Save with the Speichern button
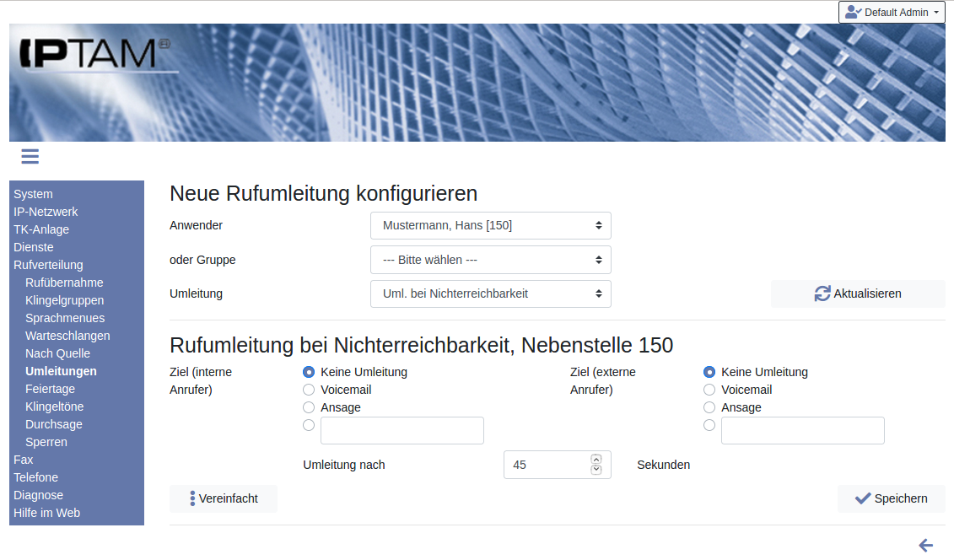Image resolution: width=954 pixels, height=560 pixels. tap(891, 498)
